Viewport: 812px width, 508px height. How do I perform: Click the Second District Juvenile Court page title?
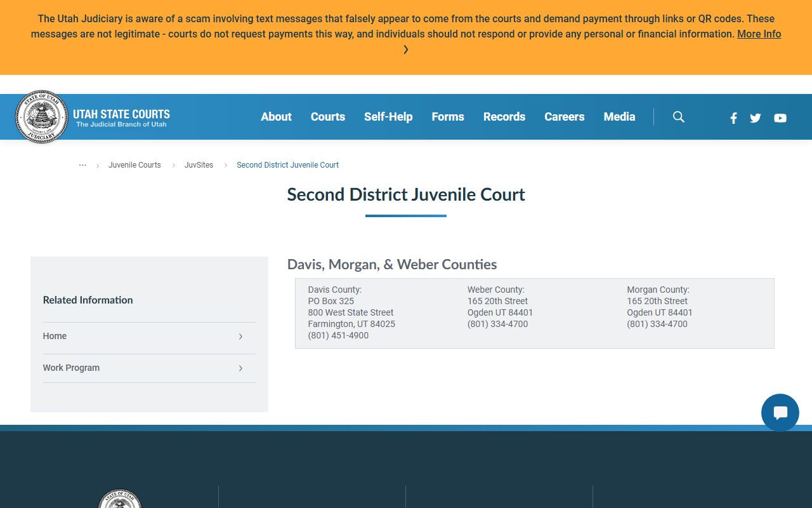(x=406, y=194)
